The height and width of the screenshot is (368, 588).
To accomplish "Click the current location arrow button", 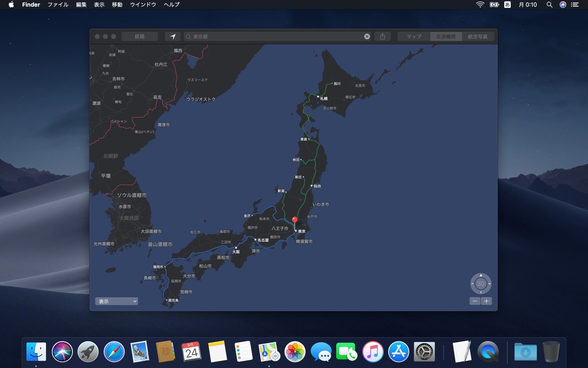I will tap(173, 36).
